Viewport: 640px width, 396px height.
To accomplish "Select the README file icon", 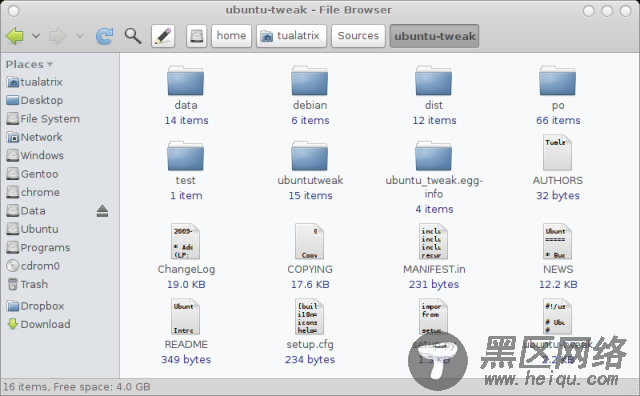I will (x=185, y=316).
